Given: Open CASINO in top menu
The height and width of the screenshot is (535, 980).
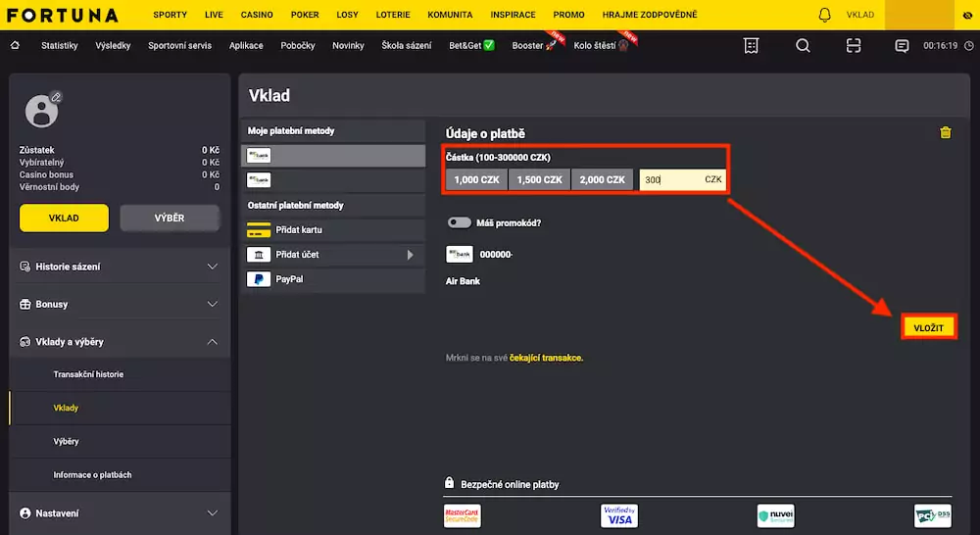Looking at the screenshot, I should point(257,15).
